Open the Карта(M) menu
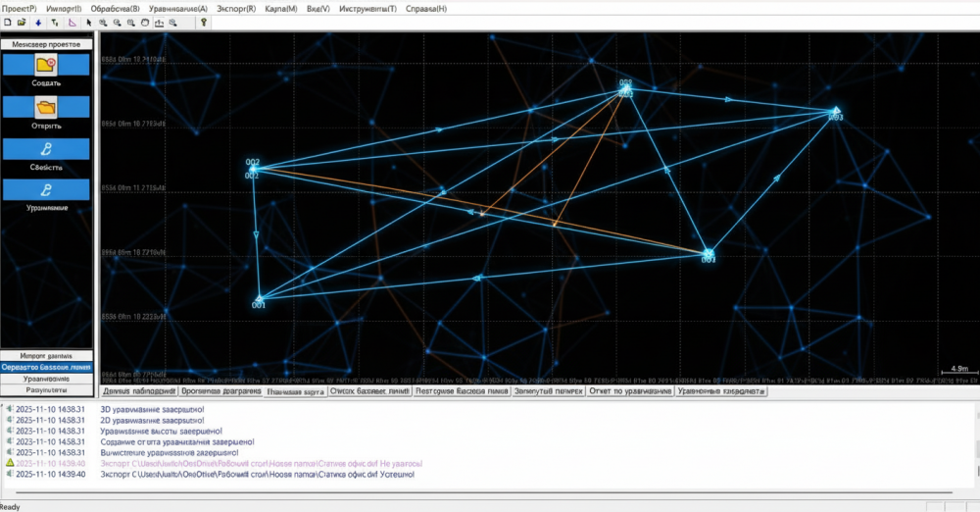This screenshot has height=512, width=980. tap(281, 9)
